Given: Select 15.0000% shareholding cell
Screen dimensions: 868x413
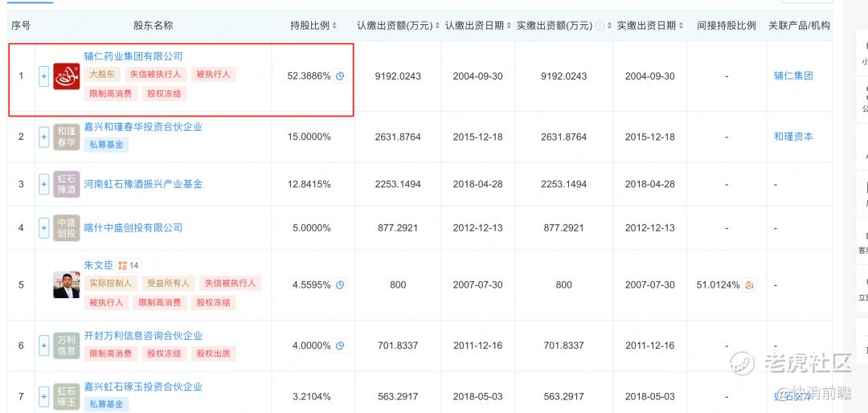Looking at the screenshot, I should [x=309, y=137].
